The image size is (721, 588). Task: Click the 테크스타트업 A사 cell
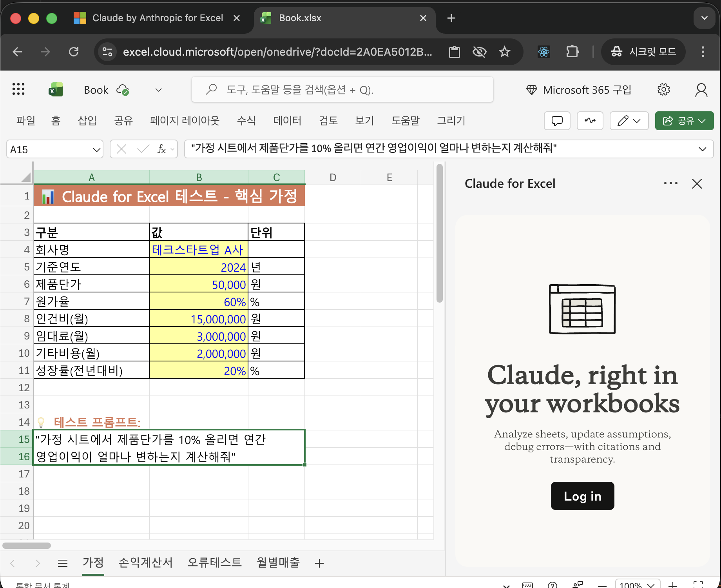tap(199, 249)
